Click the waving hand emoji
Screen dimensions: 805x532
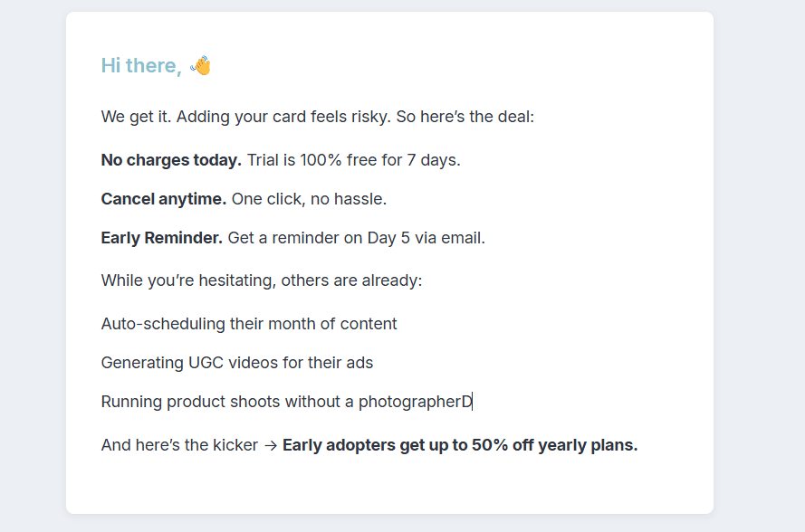click(x=201, y=65)
